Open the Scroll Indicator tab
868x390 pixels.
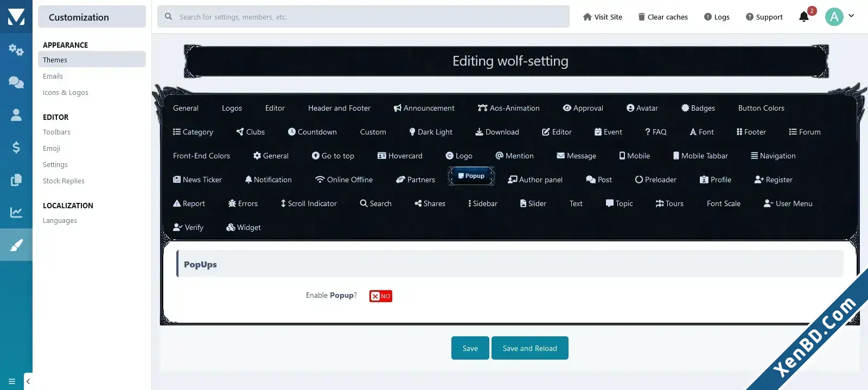309,203
